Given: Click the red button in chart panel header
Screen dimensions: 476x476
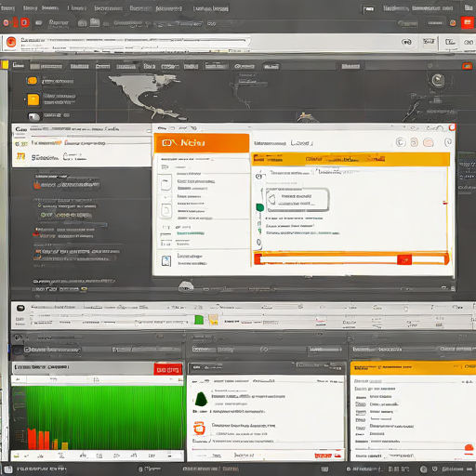Looking at the screenshot, I should pos(168,369).
